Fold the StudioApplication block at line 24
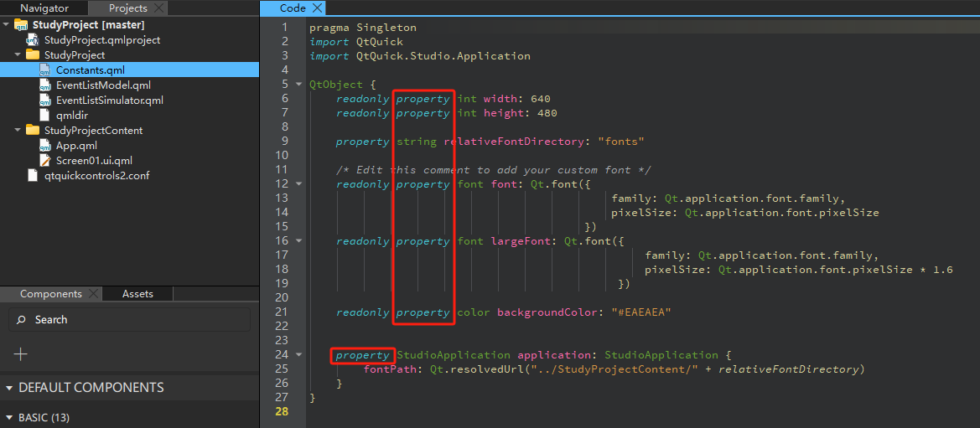 (298, 355)
